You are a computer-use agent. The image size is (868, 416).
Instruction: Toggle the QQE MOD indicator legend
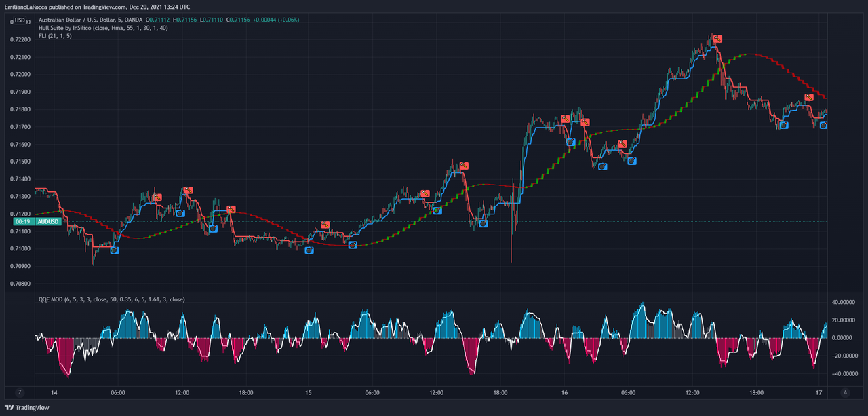[110, 299]
